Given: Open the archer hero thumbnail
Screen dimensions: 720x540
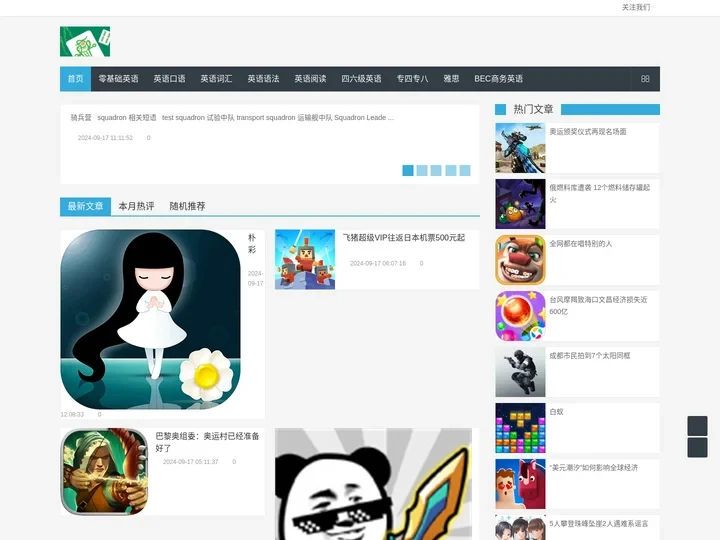Looking at the screenshot, I should (x=104, y=472).
